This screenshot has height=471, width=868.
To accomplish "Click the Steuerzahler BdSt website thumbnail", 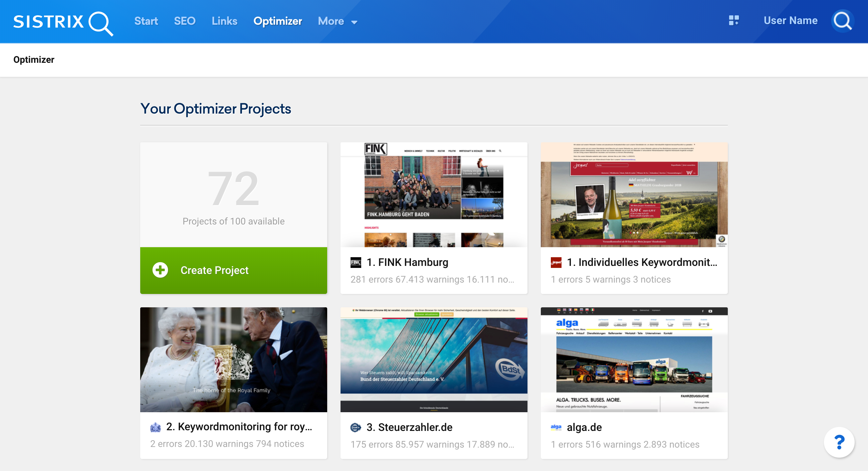I will click(x=434, y=360).
